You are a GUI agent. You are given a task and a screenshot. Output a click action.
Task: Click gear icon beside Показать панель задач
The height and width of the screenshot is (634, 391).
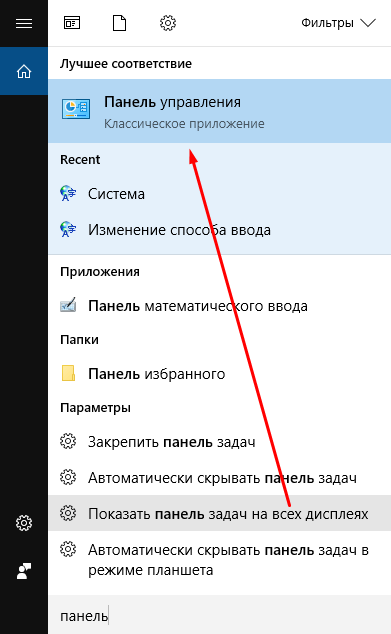pyautogui.click(x=68, y=513)
